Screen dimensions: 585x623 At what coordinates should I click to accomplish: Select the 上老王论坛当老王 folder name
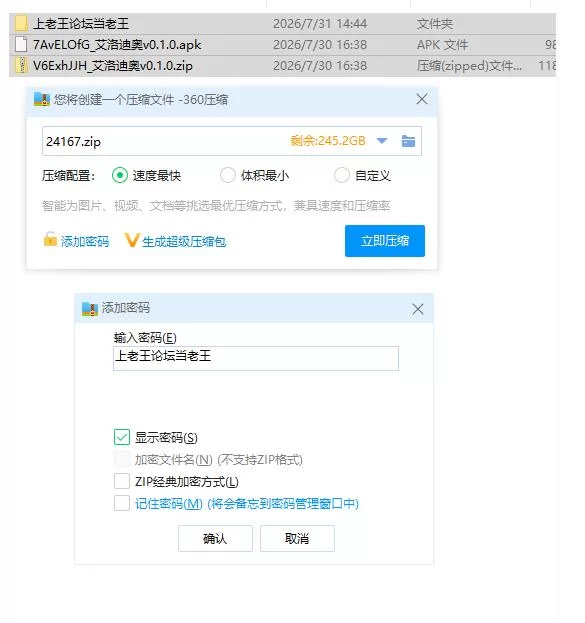[81, 24]
